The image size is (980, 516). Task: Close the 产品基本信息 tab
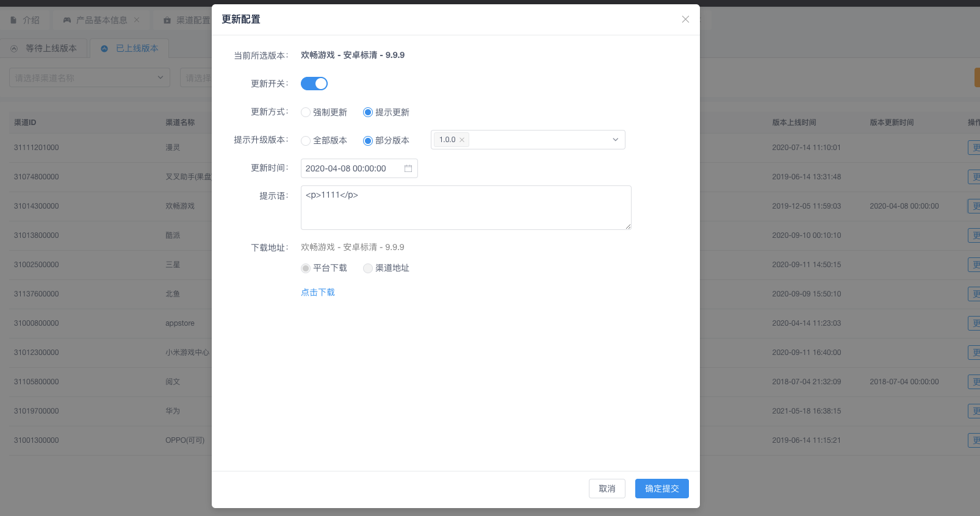(137, 20)
